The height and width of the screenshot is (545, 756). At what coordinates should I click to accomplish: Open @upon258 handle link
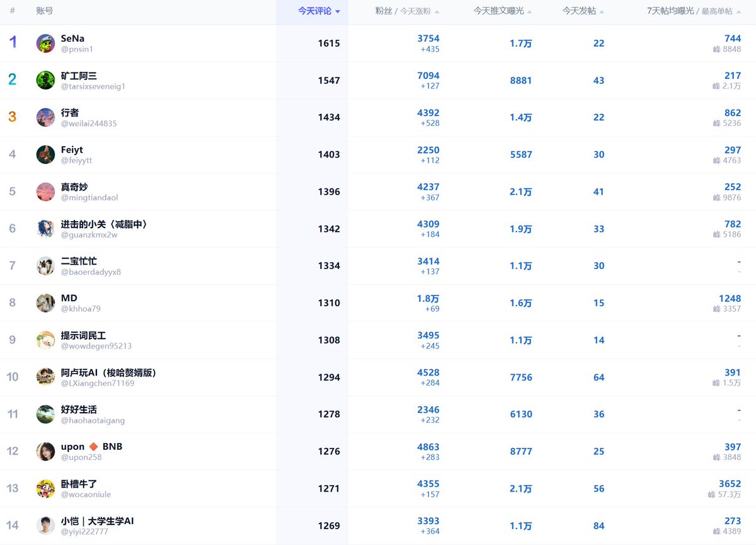81,457
